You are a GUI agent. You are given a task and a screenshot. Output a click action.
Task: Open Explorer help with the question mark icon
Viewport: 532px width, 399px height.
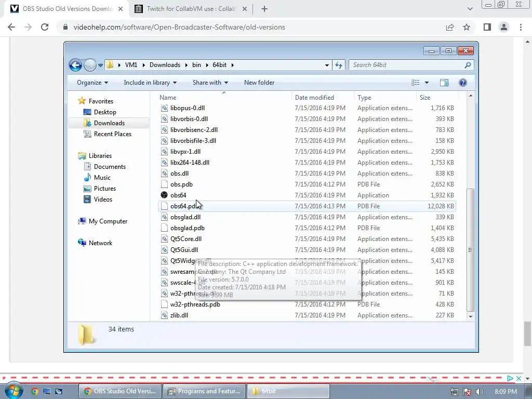pyautogui.click(x=463, y=83)
